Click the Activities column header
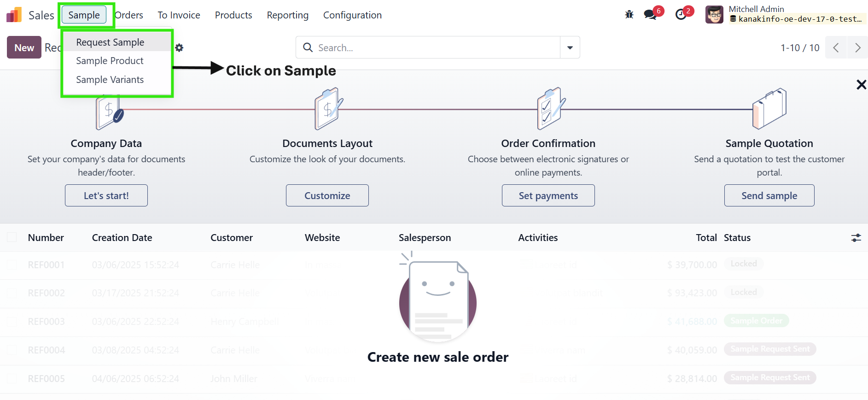 tap(538, 238)
